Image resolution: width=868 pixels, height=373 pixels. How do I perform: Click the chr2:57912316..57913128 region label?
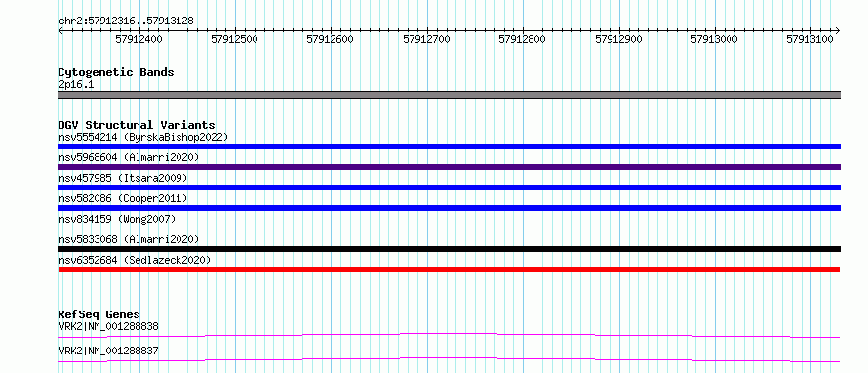coord(126,21)
